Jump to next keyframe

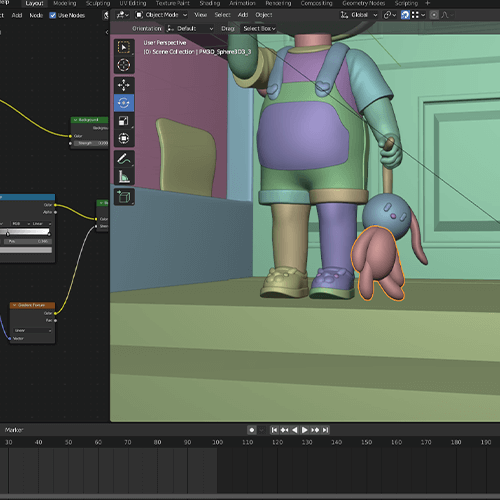(x=315, y=430)
